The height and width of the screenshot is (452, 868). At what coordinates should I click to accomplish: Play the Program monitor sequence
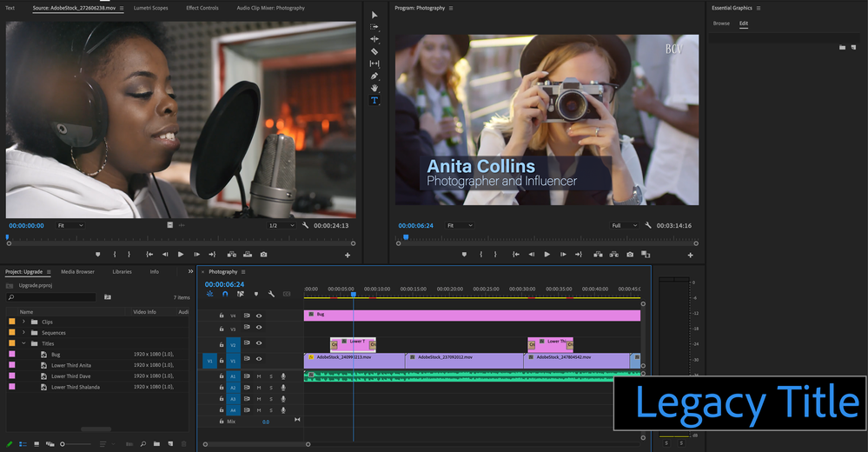[x=547, y=255]
